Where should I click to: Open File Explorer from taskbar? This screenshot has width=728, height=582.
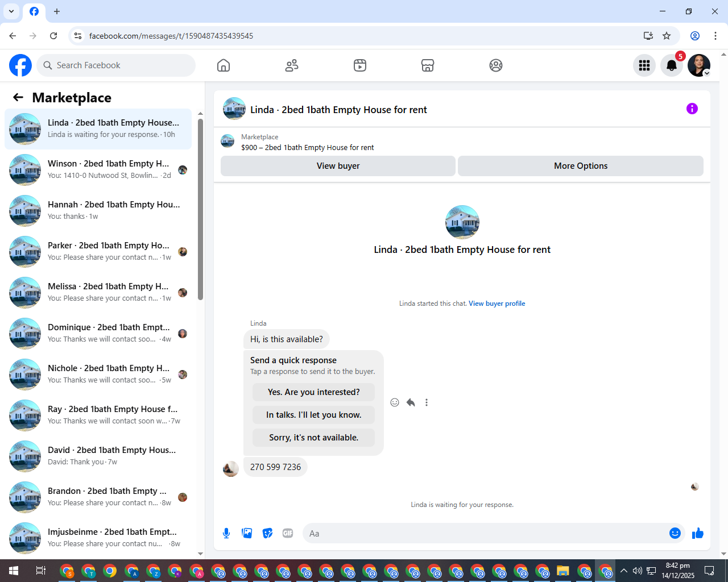[563, 571]
